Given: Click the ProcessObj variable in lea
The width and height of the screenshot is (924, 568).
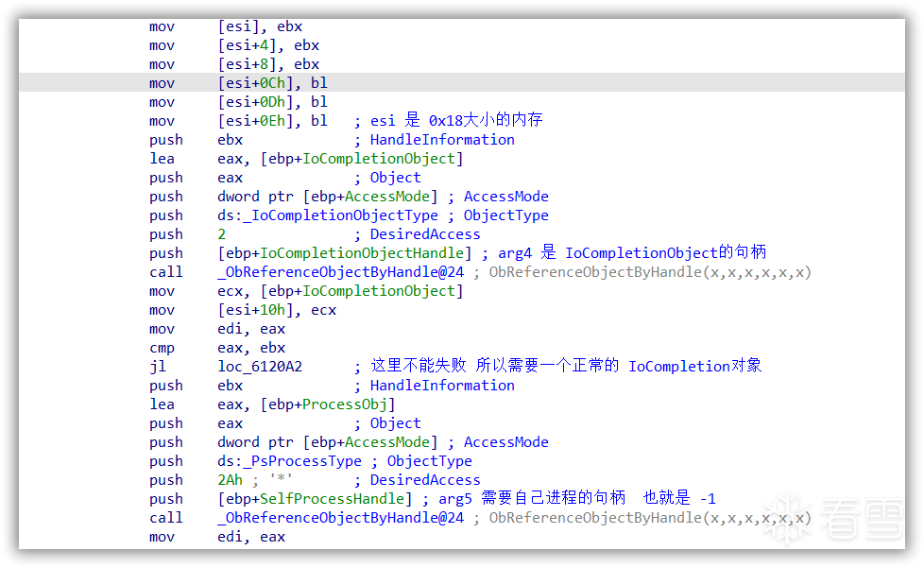Looking at the screenshot, I should click(x=345, y=404).
